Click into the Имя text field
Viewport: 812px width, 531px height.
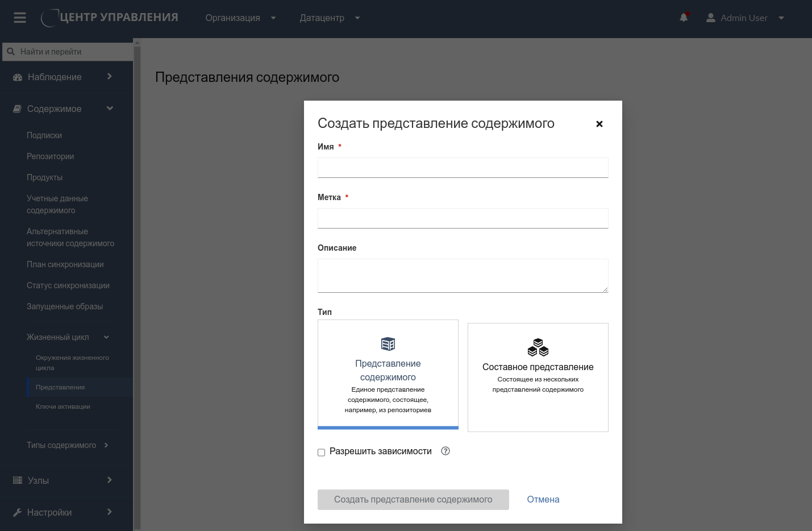(463, 168)
